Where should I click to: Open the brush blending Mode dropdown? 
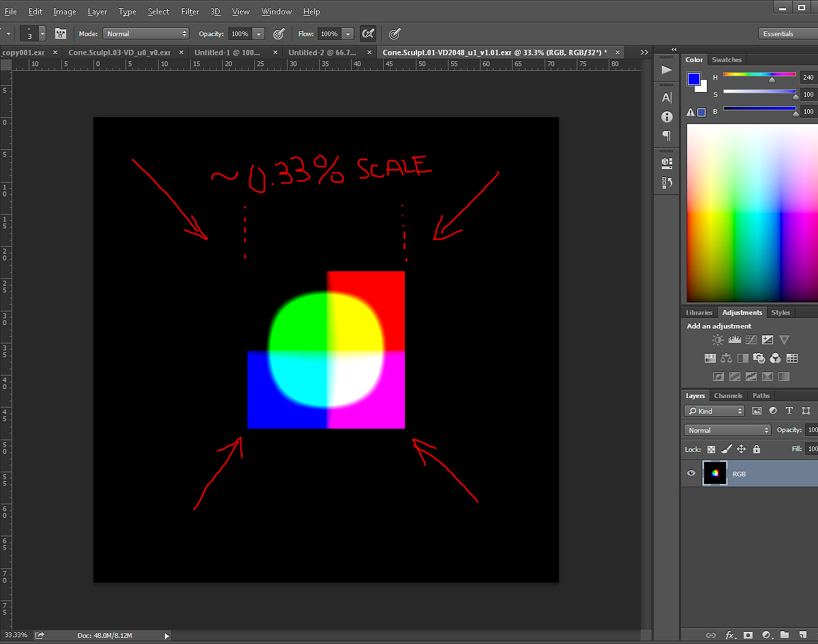[x=146, y=33]
